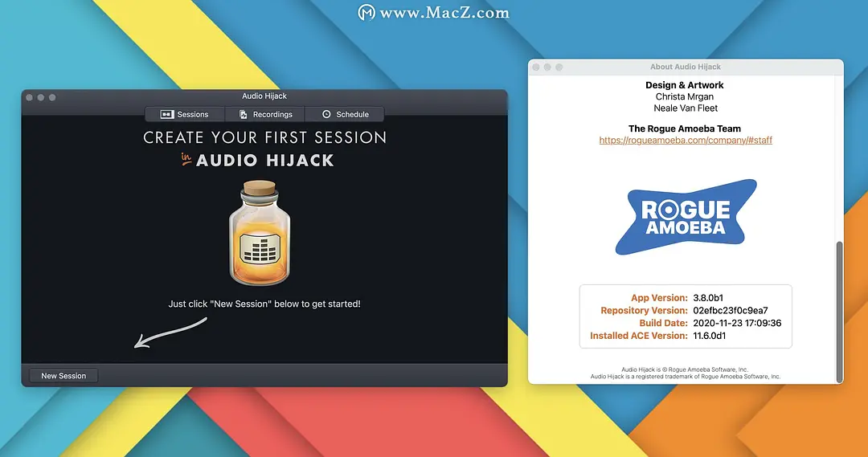Click the Audio Hijack jar icon

click(260, 233)
